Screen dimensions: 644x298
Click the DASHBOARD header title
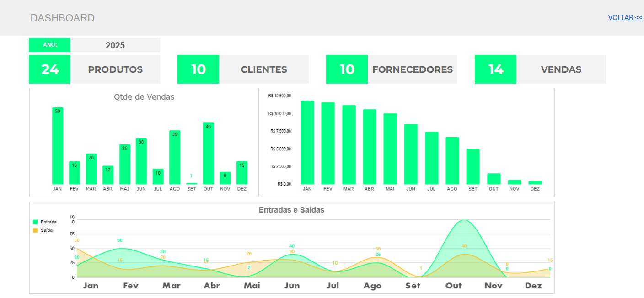(x=63, y=18)
